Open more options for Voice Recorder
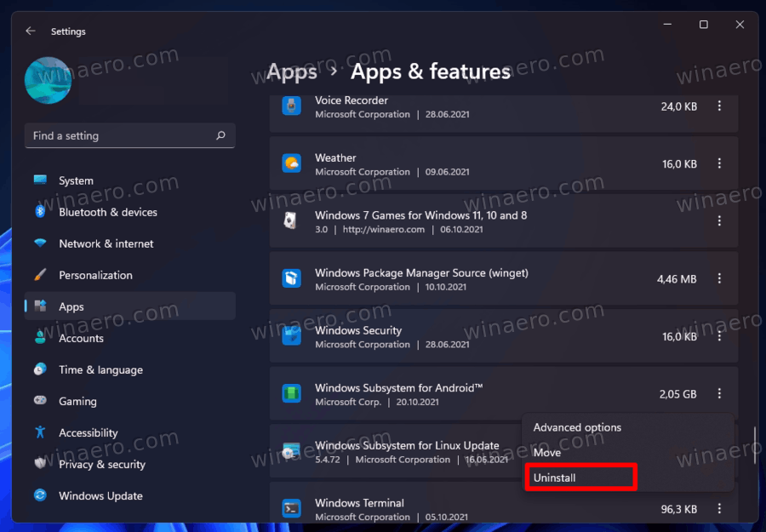This screenshot has height=532, width=766. 719,106
